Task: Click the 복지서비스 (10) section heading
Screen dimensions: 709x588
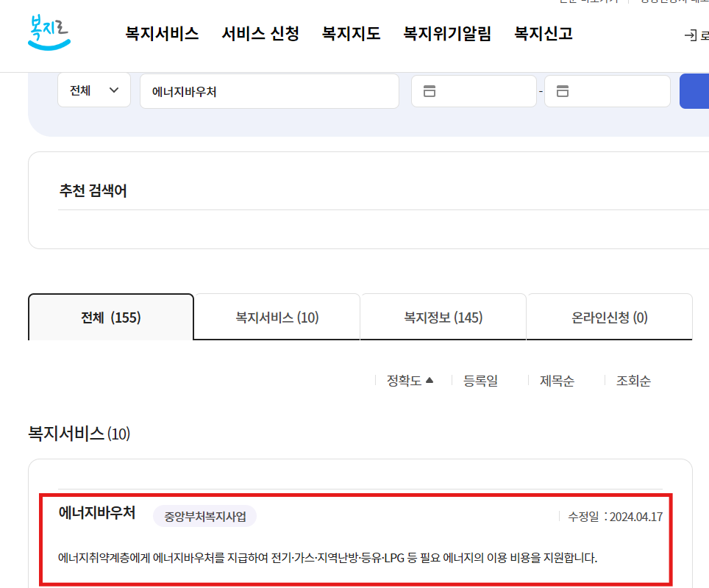Action: click(79, 434)
